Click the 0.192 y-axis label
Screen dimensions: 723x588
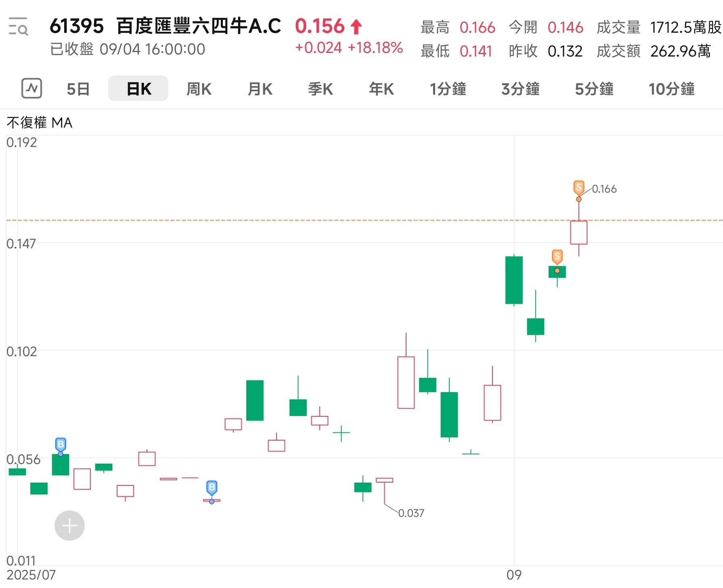22,143
